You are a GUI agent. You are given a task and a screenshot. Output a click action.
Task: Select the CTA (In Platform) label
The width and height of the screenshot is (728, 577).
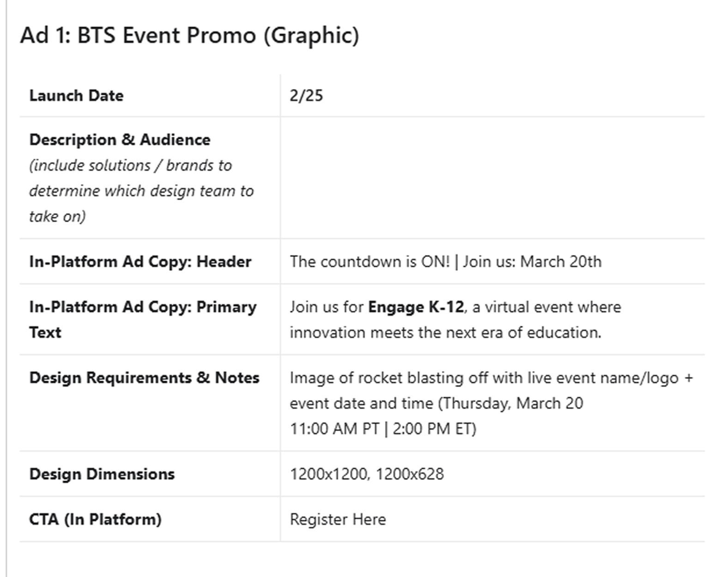pyautogui.click(x=96, y=519)
